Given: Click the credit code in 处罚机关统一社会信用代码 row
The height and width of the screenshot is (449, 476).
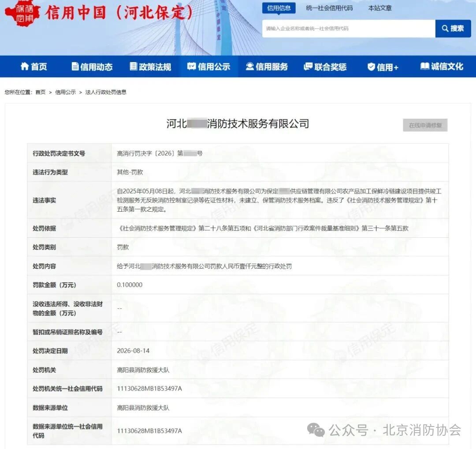Looking at the screenshot, I should [149, 389].
